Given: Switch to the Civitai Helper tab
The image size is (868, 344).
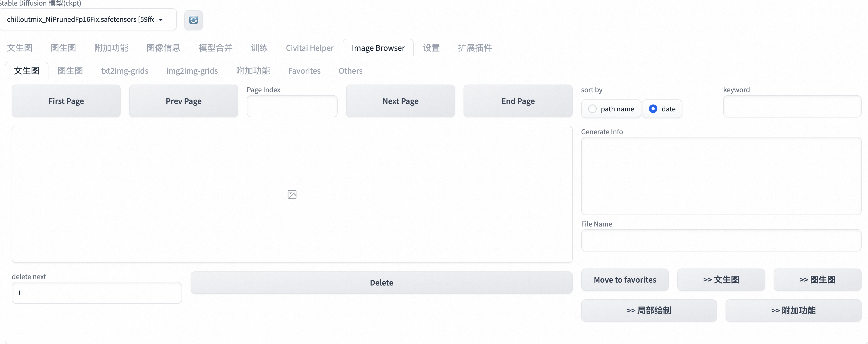Looking at the screenshot, I should 309,48.
